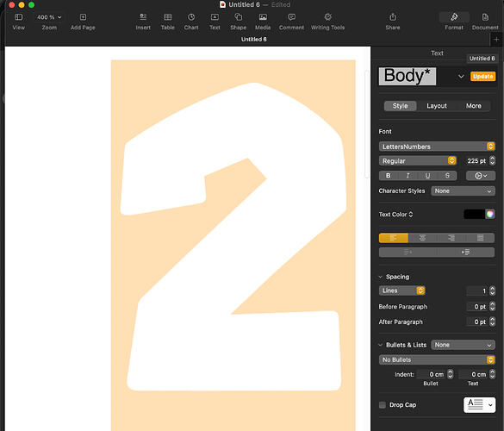Open the Text Color wheel picker
Image resolution: width=504 pixels, height=431 pixels.
(490, 215)
